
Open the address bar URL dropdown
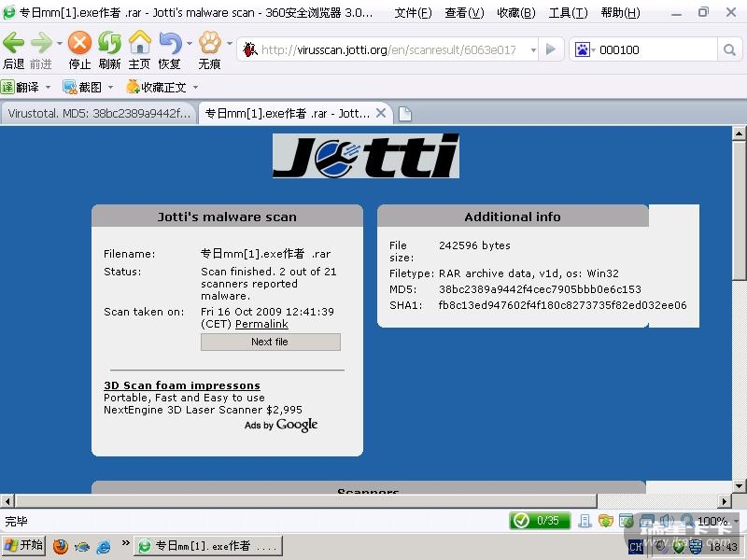click(x=533, y=49)
